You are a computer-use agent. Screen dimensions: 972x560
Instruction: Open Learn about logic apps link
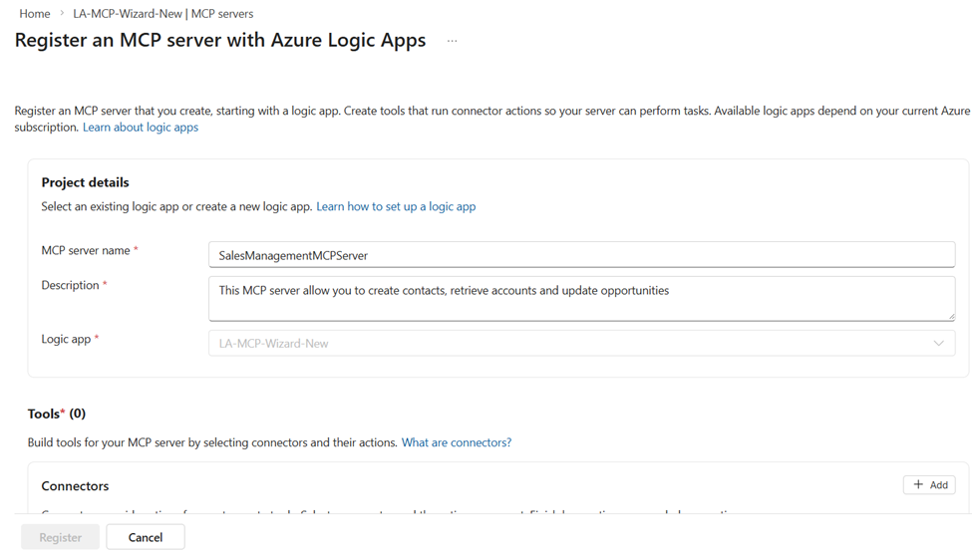point(141,128)
